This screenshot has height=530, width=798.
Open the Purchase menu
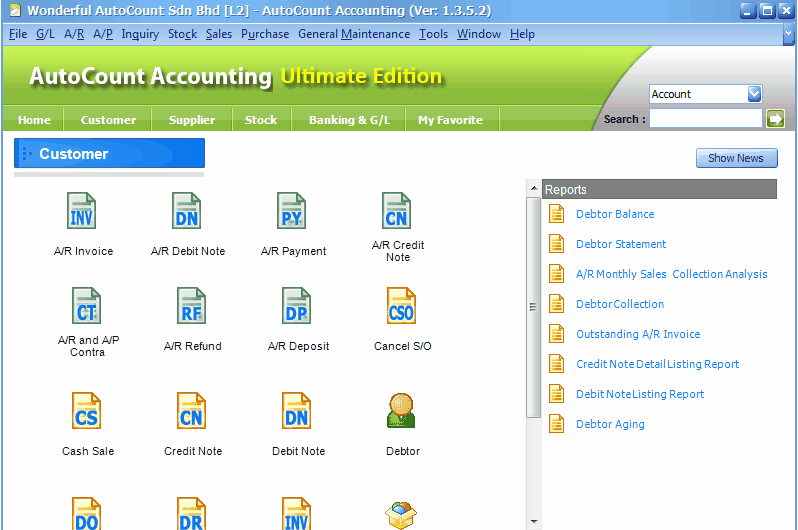(265, 34)
